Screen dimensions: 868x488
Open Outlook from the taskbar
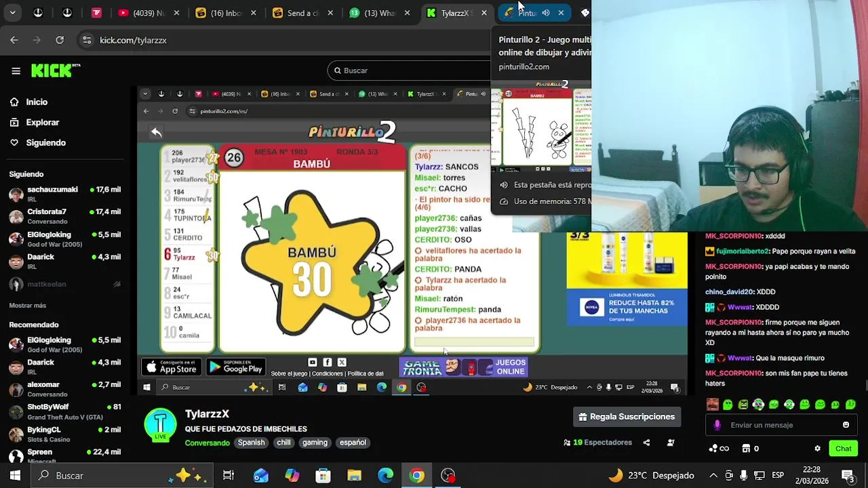261,476
